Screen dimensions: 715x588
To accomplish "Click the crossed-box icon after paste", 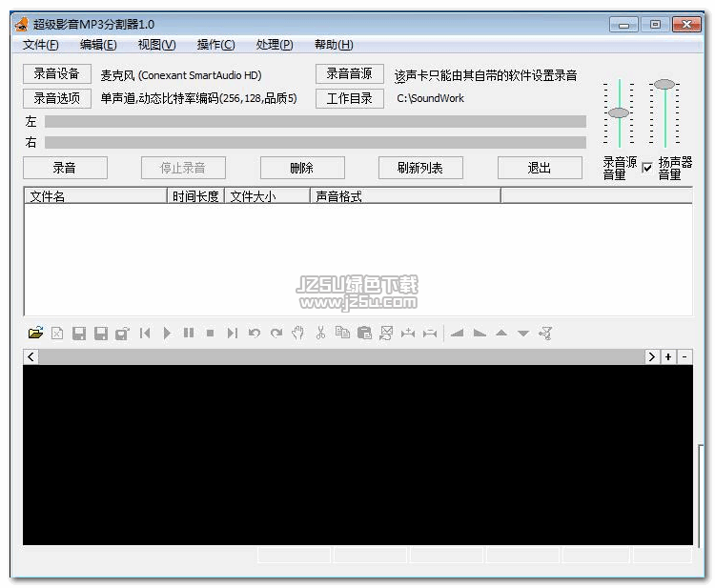I will coord(386,334).
